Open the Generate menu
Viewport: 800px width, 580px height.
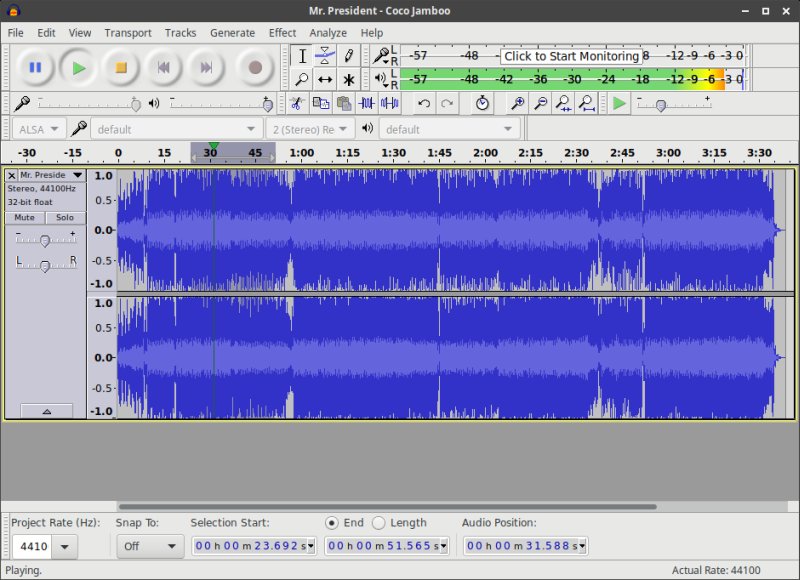(233, 32)
